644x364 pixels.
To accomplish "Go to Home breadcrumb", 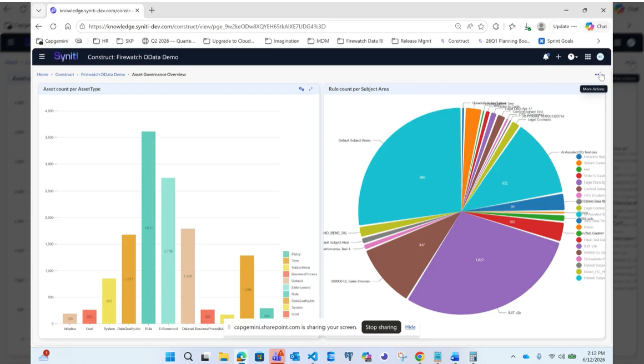I will [43, 75].
